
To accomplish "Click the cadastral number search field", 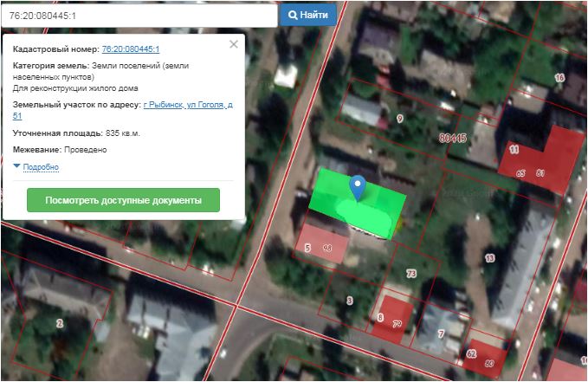I will click(x=139, y=16).
